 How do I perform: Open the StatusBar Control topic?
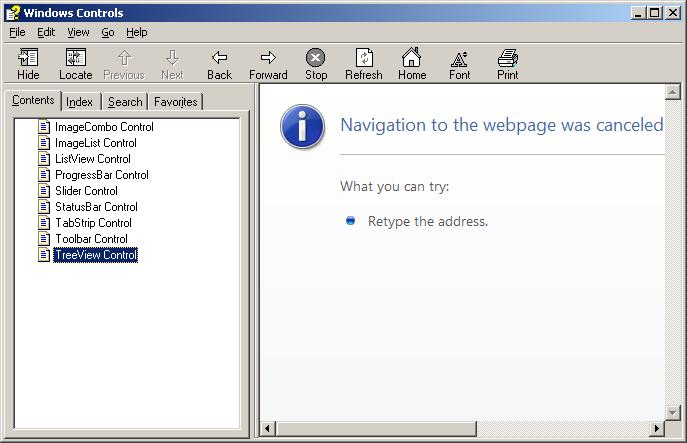[x=96, y=207]
